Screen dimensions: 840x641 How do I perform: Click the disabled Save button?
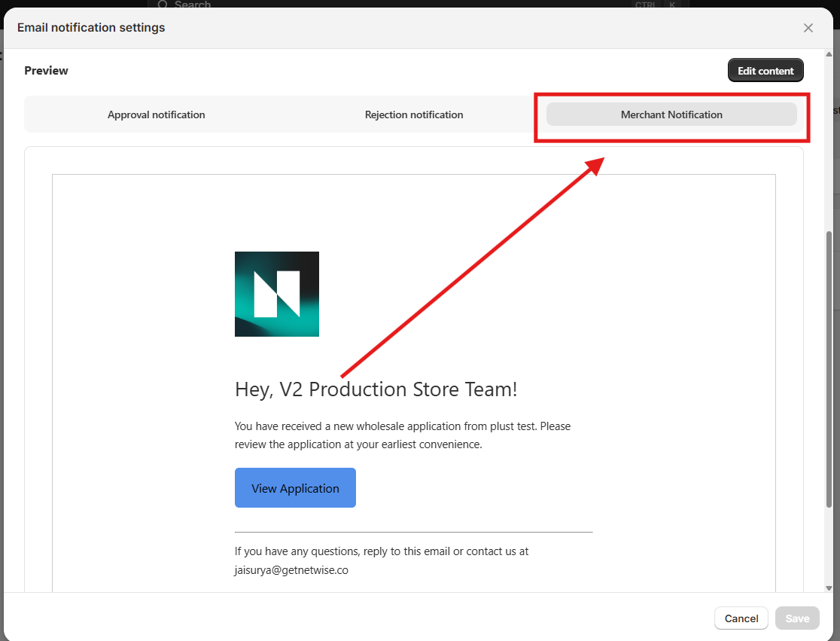coord(797,618)
